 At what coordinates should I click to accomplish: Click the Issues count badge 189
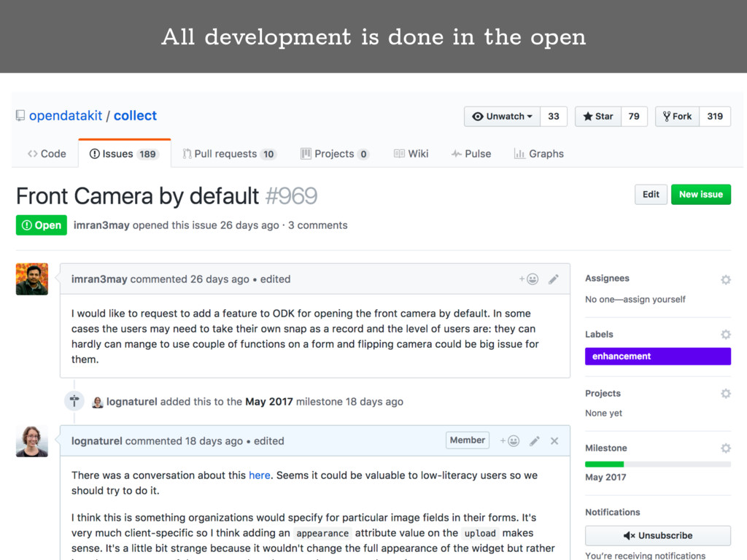click(x=147, y=155)
